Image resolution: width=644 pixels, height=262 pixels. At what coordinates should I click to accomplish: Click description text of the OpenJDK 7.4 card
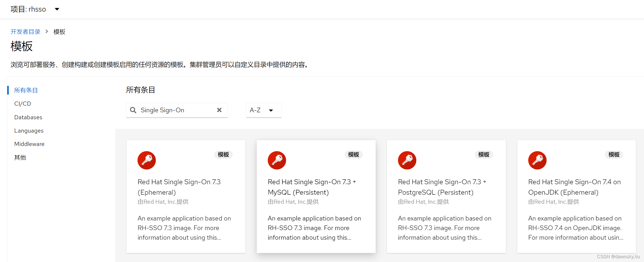[x=576, y=228]
